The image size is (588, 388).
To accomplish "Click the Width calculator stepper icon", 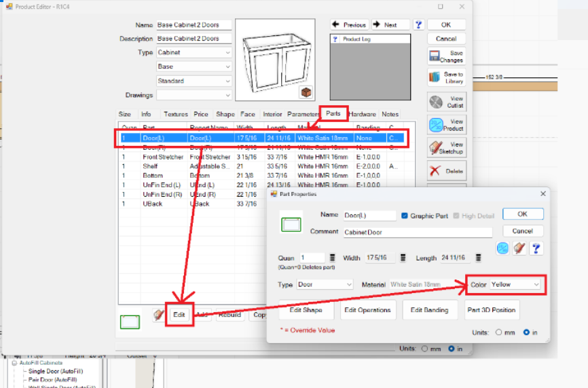I will coord(403,258).
